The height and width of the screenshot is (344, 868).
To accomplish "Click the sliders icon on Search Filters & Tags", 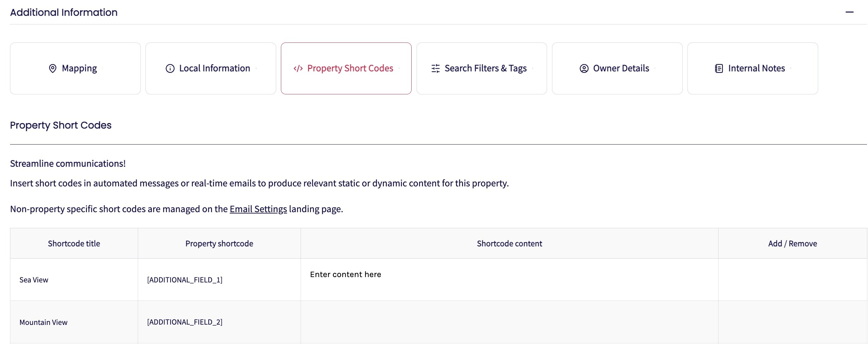I will click(x=435, y=69).
